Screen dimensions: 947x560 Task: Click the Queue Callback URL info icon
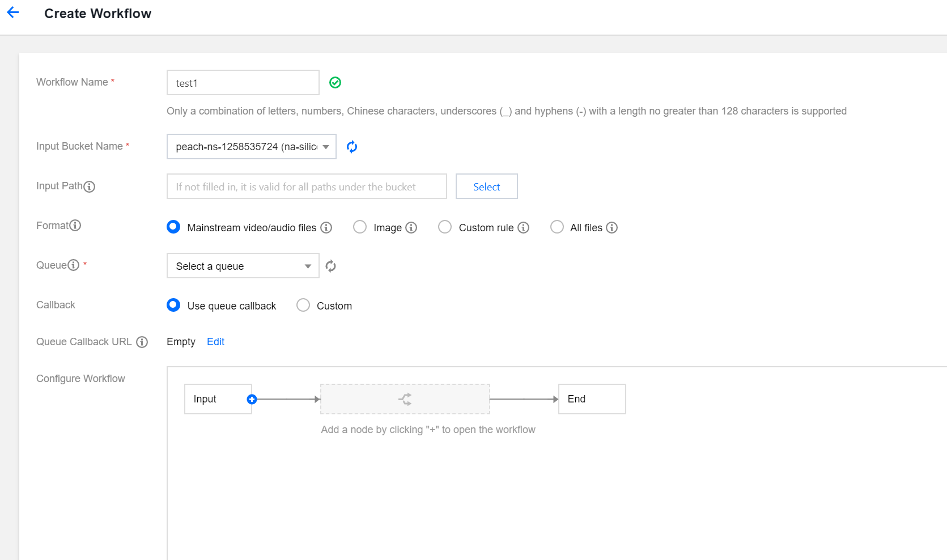coord(142,342)
